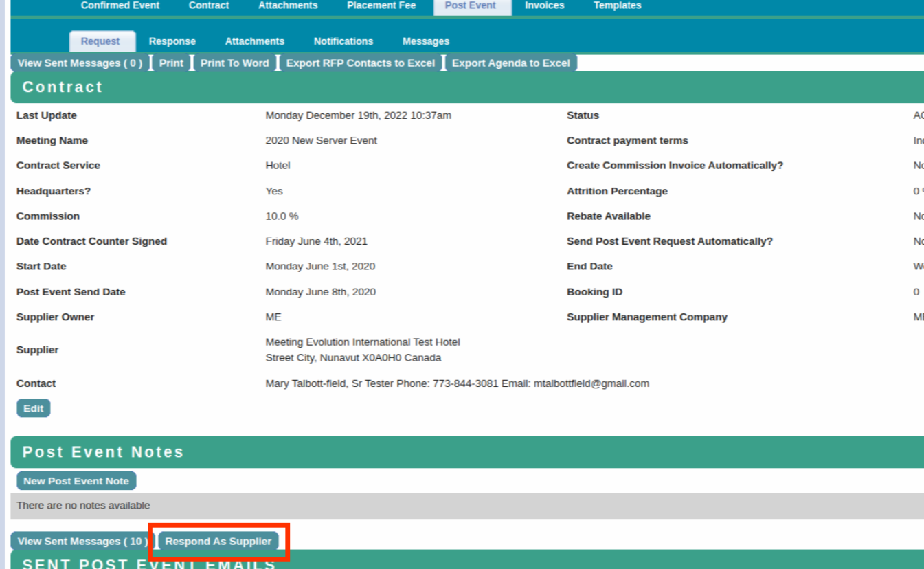Open the Placement Fee tab
924x569 pixels.
381,5
